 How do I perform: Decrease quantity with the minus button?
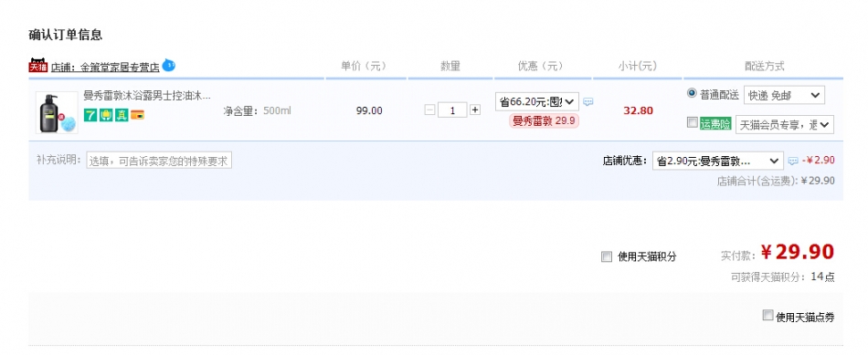[x=430, y=110]
